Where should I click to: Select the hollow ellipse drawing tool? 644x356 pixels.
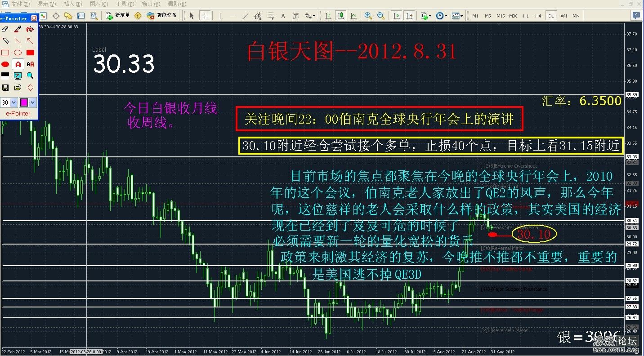pyautogui.click(x=18, y=53)
